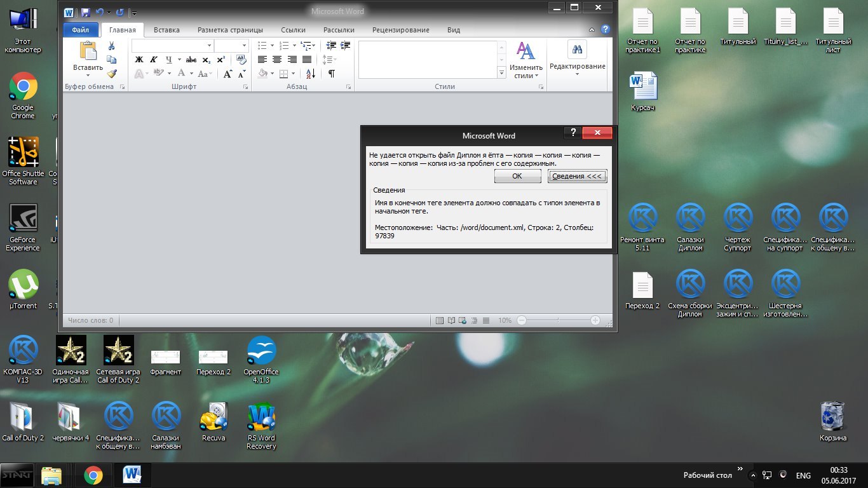
Task: Collapse details with Сведения <<< button
Action: [577, 176]
